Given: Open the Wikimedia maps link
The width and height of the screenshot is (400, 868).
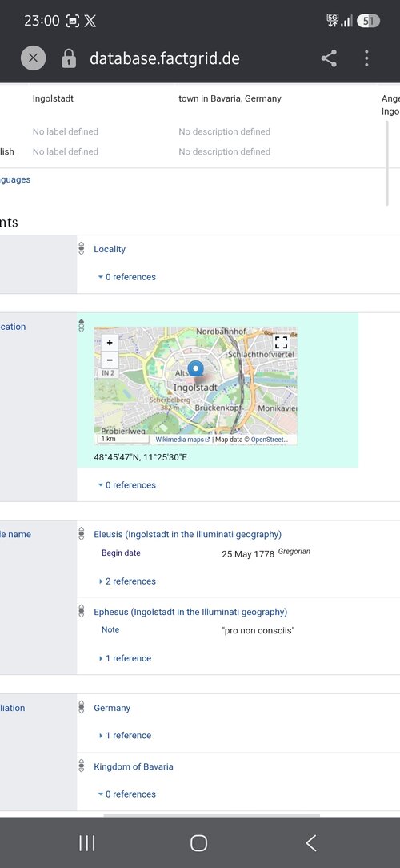Looking at the screenshot, I should point(182,440).
